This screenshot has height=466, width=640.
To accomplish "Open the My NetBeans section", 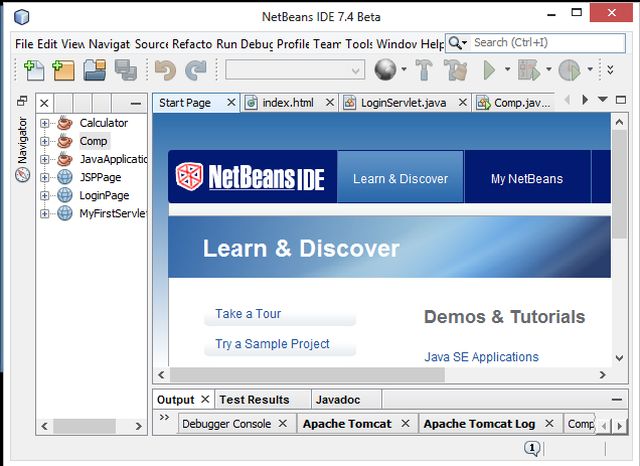I will point(527,179).
